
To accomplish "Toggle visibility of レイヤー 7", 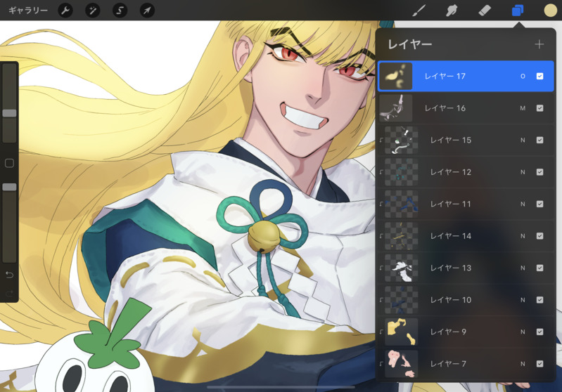I will (x=539, y=364).
